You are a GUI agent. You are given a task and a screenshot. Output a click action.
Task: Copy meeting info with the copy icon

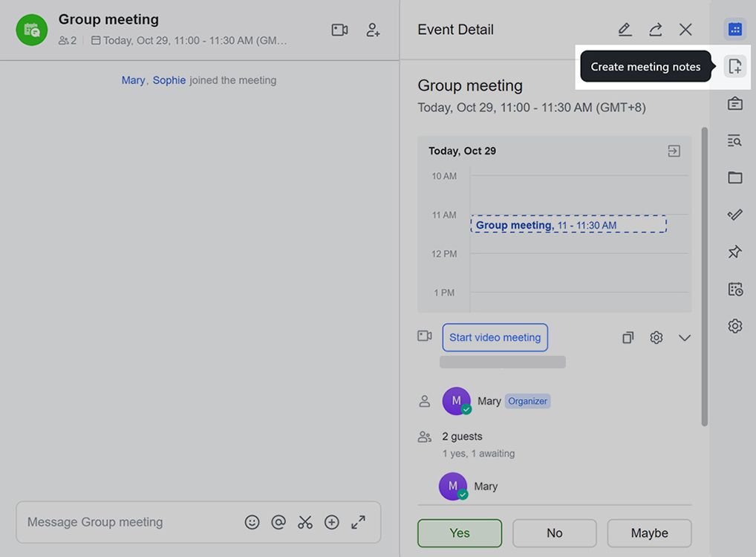628,336
